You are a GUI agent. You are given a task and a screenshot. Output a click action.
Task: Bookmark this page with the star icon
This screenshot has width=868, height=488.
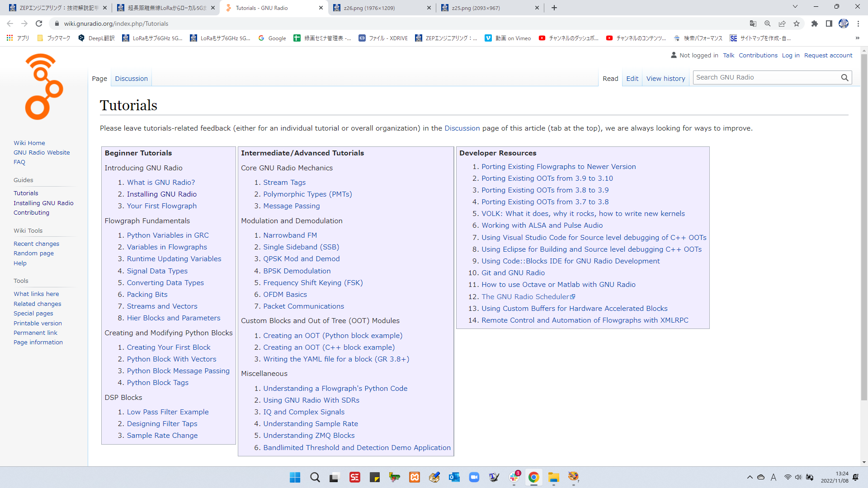coord(797,23)
